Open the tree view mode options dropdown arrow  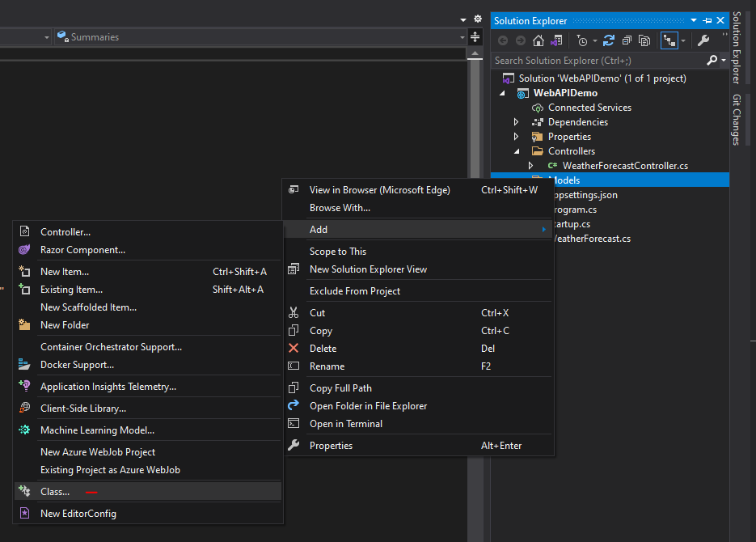(x=682, y=41)
